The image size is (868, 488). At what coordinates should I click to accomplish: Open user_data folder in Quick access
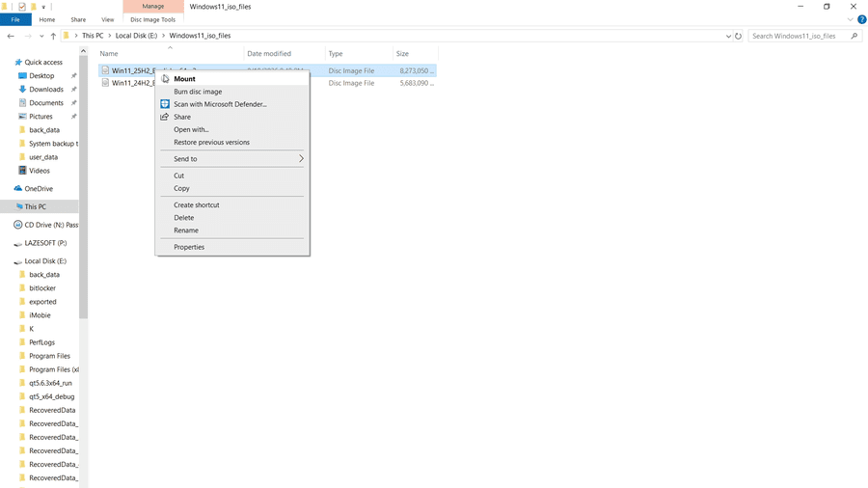pyautogui.click(x=42, y=157)
